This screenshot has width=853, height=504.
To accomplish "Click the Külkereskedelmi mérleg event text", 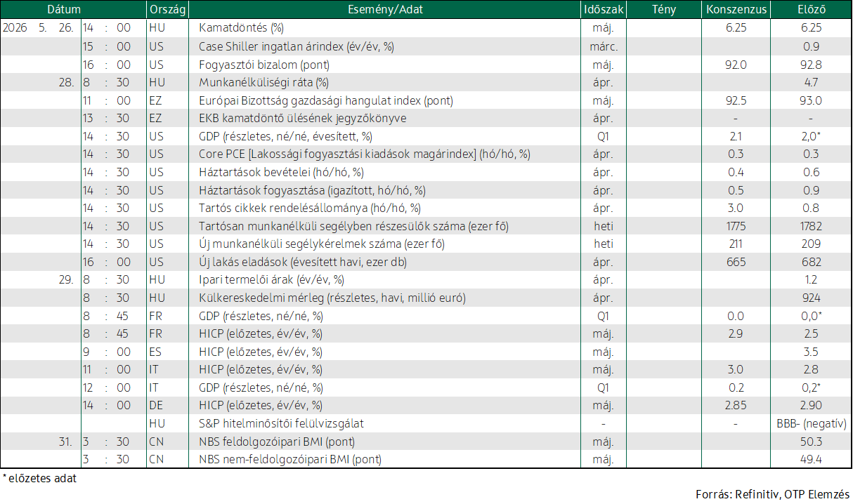I will (x=331, y=298).
